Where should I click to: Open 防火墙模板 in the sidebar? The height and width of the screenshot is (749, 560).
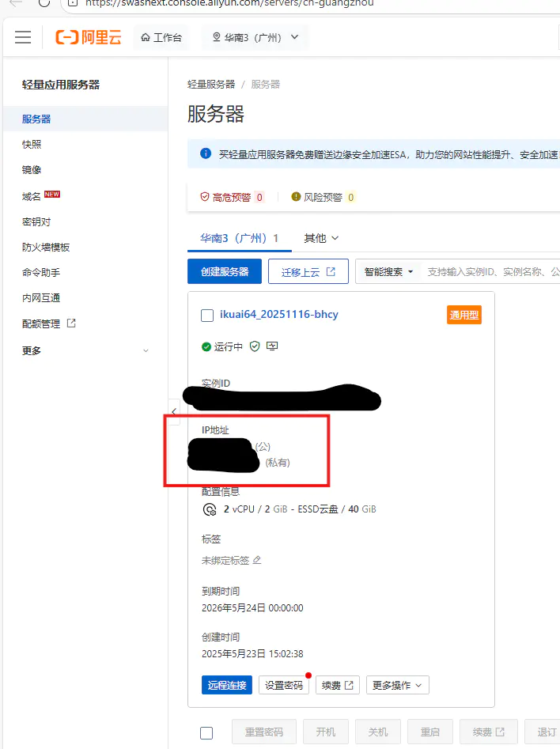[x=46, y=247]
